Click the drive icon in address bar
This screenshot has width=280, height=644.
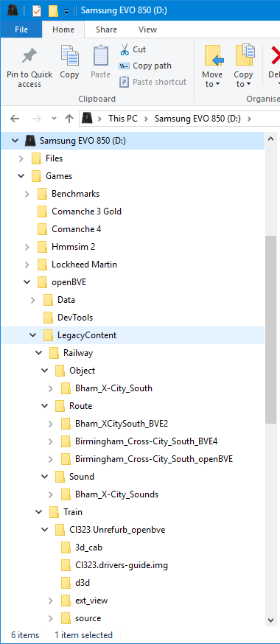[x=86, y=119]
